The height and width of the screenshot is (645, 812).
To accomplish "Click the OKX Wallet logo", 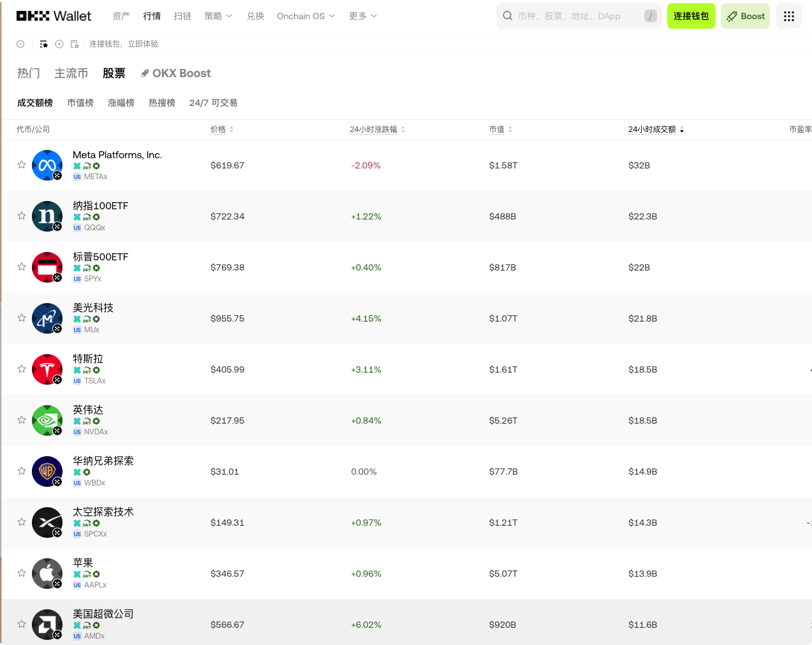I will click(54, 16).
